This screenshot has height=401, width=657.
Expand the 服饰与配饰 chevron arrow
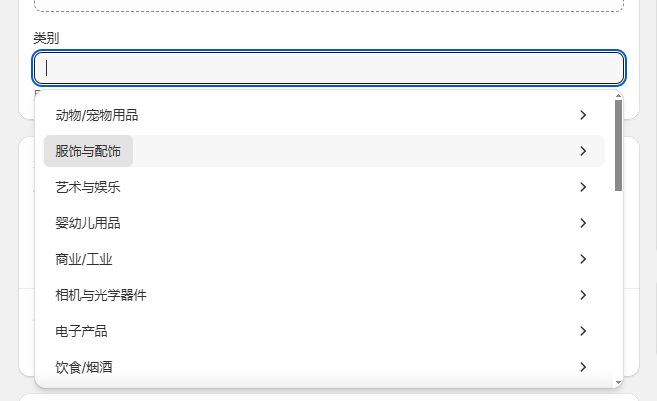point(583,151)
